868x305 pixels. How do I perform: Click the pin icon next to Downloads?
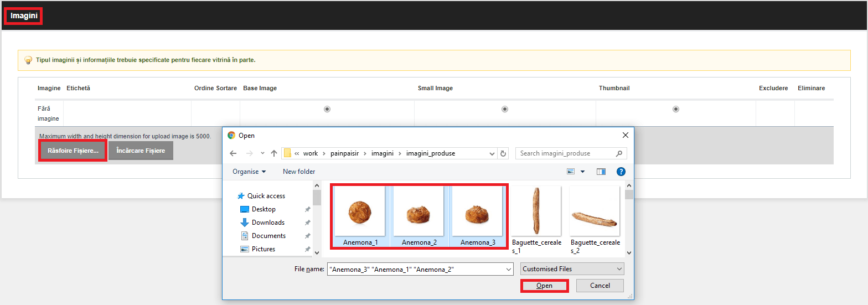308,223
